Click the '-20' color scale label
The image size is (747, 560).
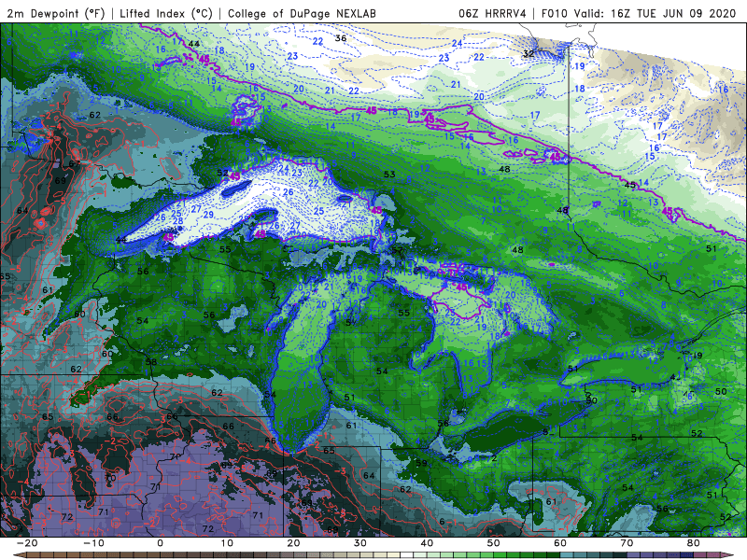27,543
